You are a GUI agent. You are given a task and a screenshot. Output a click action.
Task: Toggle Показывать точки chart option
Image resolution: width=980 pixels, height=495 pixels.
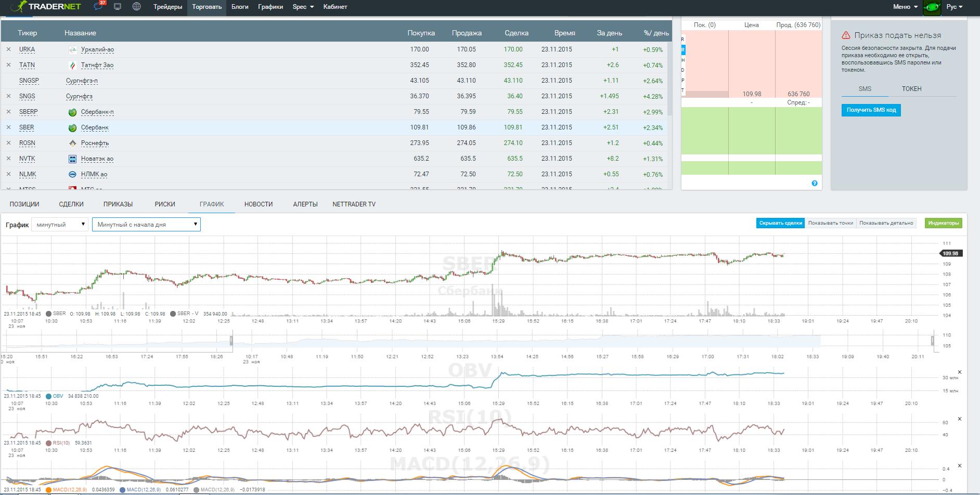pyautogui.click(x=831, y=223)
